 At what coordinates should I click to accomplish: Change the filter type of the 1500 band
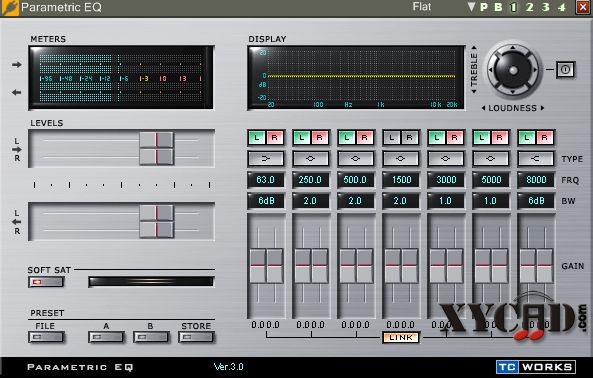click(401, 159)
